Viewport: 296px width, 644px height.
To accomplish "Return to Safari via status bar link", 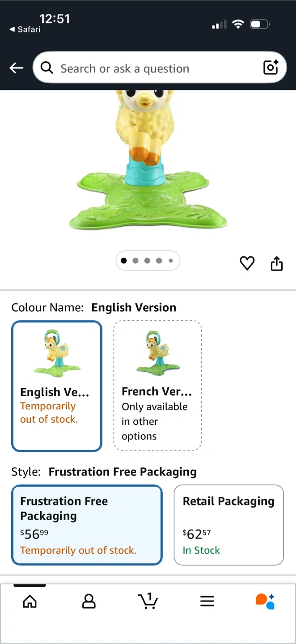I will pos(25,30).
